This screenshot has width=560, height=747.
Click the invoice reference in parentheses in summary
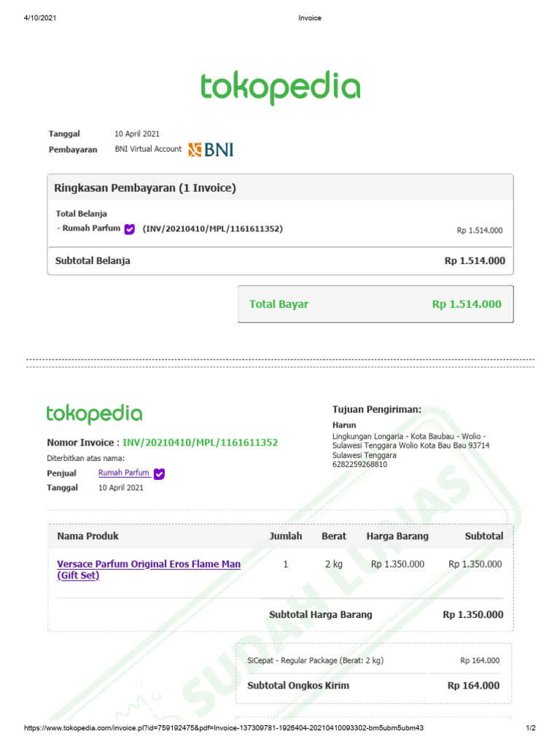pyautogui.click(x=213, y=228)
